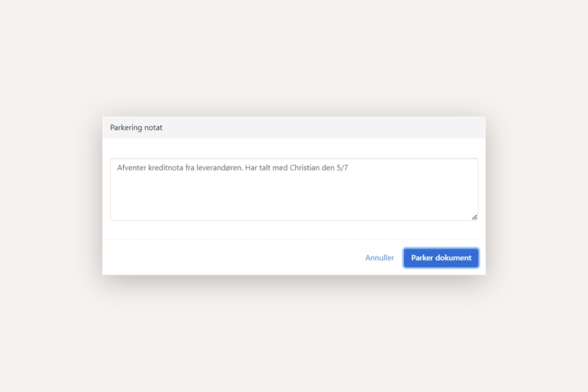Click the word med in the note
This screenshot has height=392, width=588.
(280, 168)
